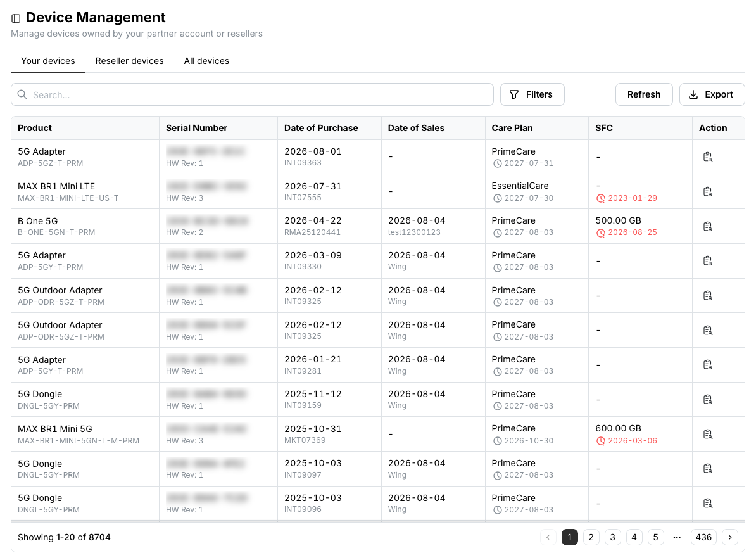Open details icon for INT09159 5G Dongle row

[707, 399]
